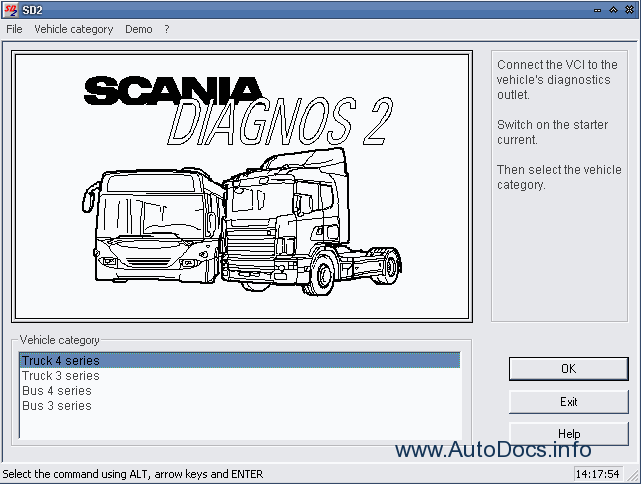
Task: Maximize the SD2 window
Action: (x=614, y=10)
